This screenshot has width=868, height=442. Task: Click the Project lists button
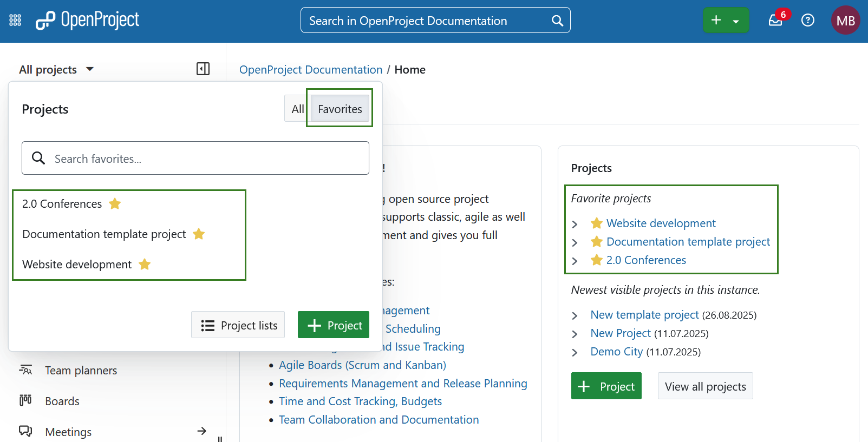(238, 325)
